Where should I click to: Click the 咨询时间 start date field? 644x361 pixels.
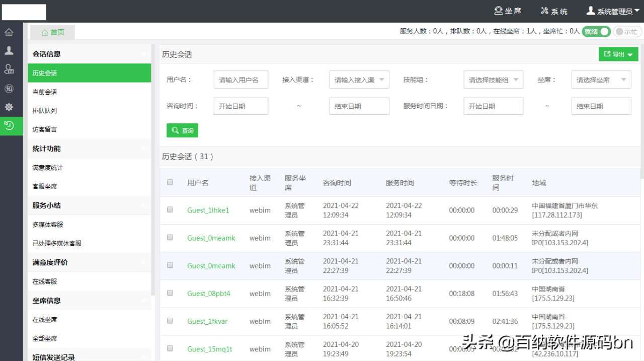(241, 106)
